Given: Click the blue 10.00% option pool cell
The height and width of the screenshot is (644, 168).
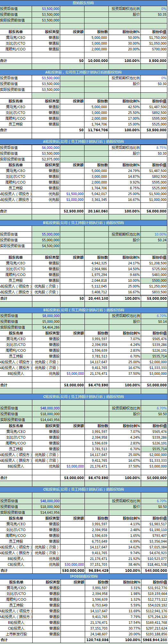Looking at the screenshot, I should point(154,234).
